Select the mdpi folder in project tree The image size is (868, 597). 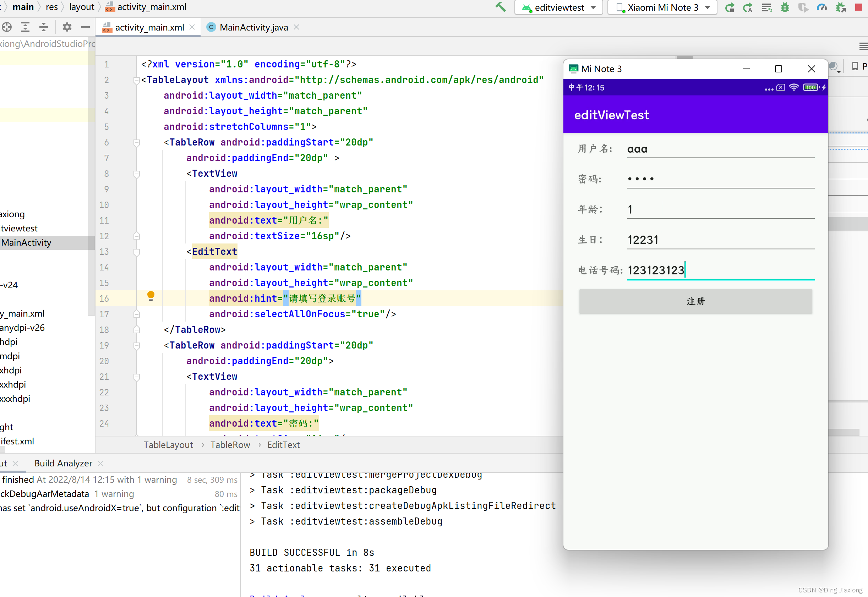click(x=10, y=356)
